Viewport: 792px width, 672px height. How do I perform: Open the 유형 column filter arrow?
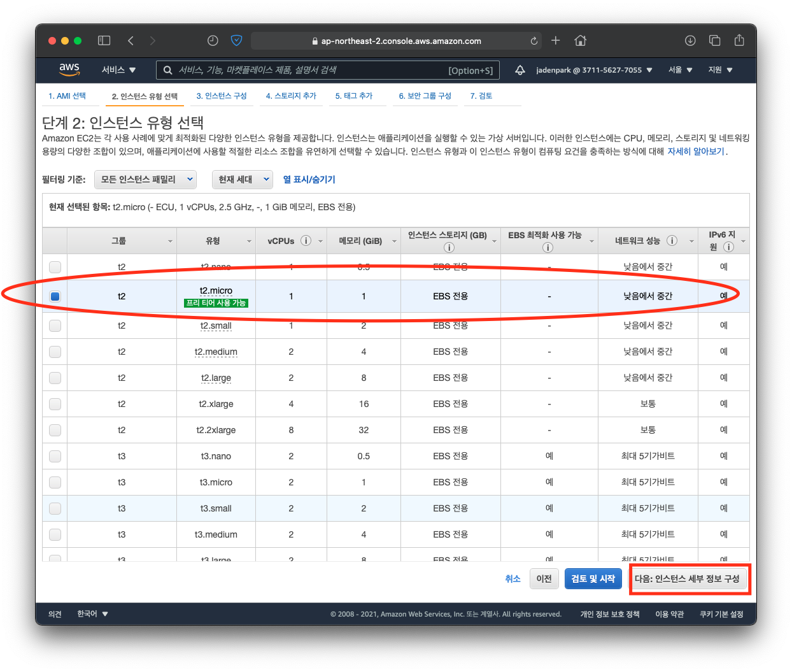pyautogui.click(x=249, y=241)
